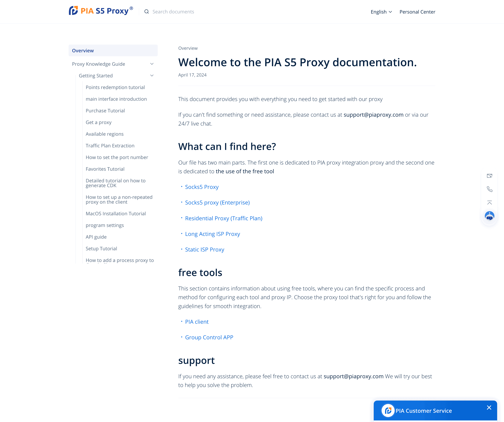Select Personal Center menu item
Viewport: 504px width, 422px height.
coord(417,12)
